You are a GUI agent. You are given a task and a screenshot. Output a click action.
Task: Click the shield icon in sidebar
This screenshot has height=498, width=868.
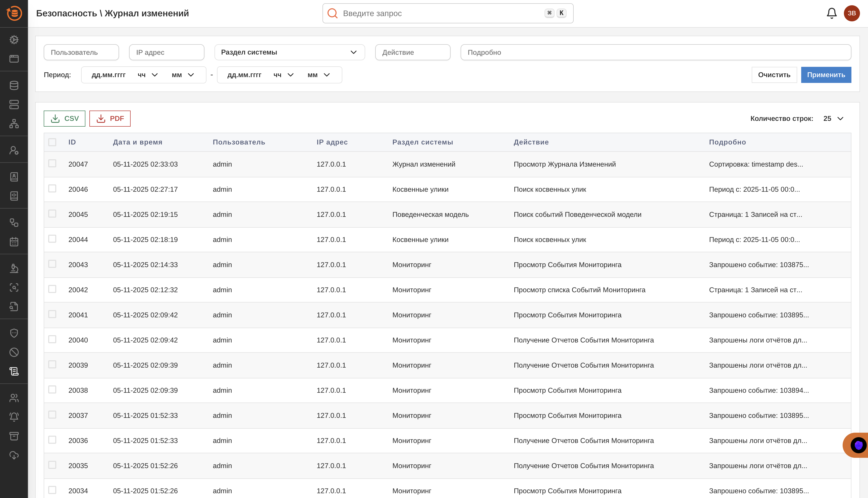(14, 333)
